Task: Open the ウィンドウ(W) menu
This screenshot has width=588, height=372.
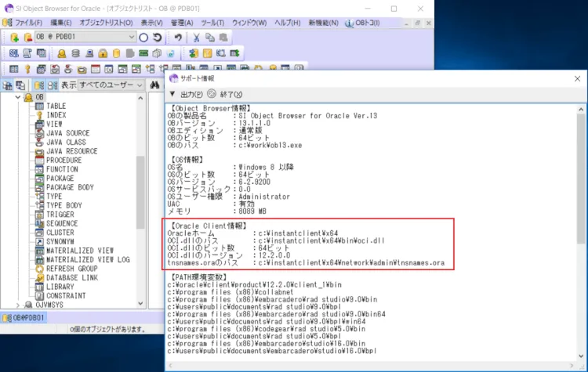Action: (249, 23)
